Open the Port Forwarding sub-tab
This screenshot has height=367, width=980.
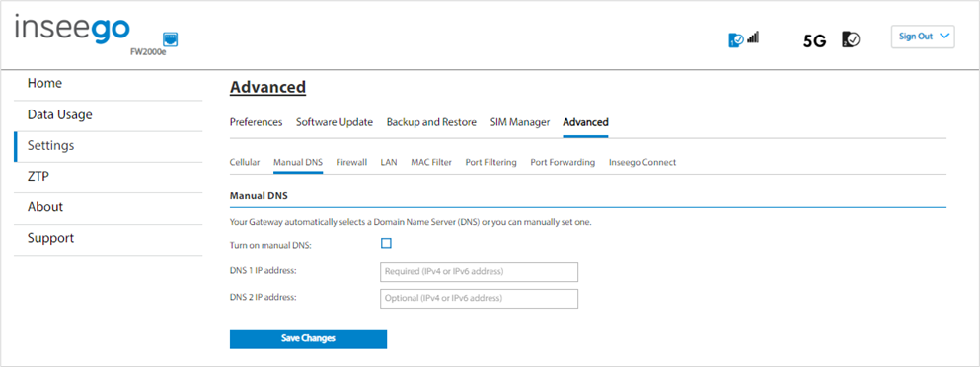[x=563, y=162]
